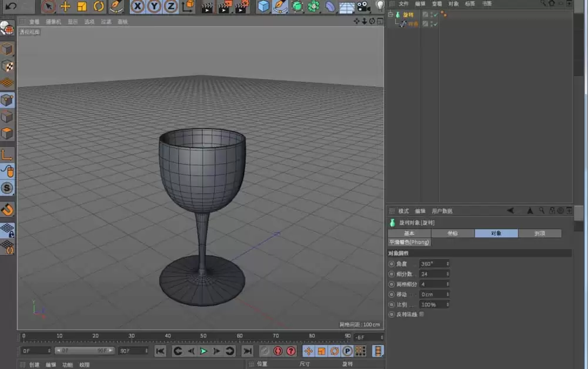Increase 细分数 value with its stepper arrows
This screenshot has height=369, width=588.
[447, 274]
